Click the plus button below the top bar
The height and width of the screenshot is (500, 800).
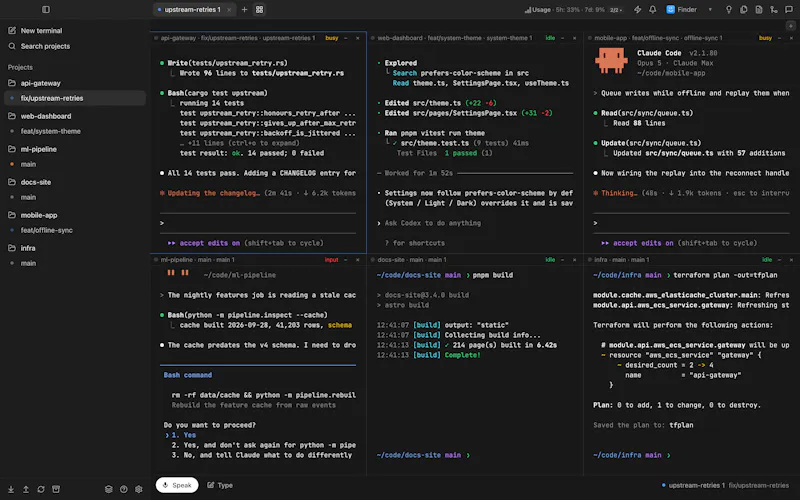click(790, 26)
